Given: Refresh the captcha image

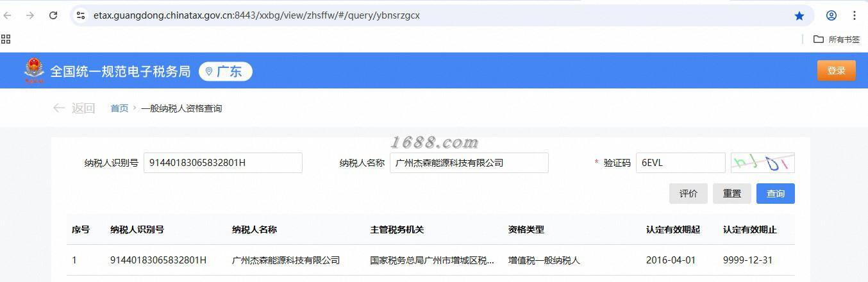Looking at the screenshot, I should point(763,163).
